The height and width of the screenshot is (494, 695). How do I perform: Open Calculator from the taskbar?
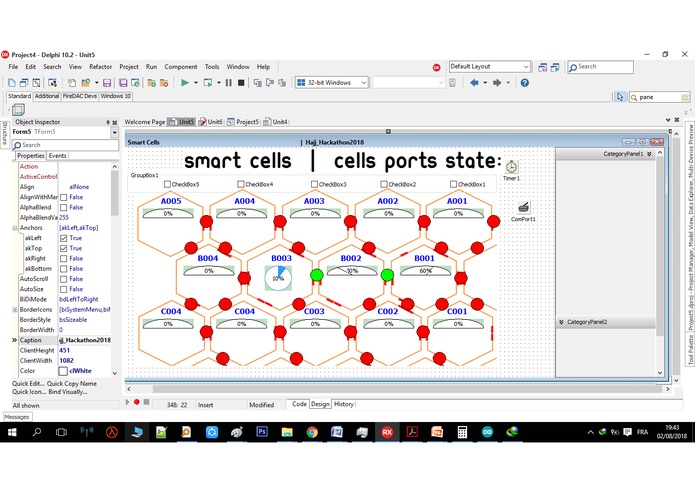pyautogui.click(x=462, y=432)
